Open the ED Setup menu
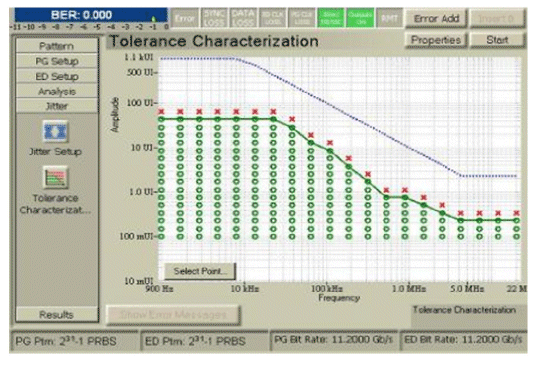This screenshot has height=370, width=536. [x=56, y=76]
